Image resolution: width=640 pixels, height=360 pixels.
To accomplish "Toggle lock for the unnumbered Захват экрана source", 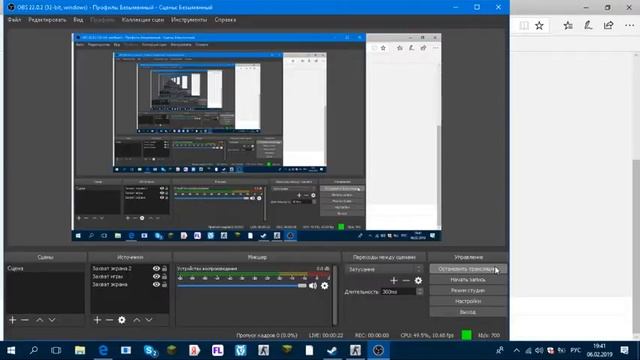I will coord(164,284).
